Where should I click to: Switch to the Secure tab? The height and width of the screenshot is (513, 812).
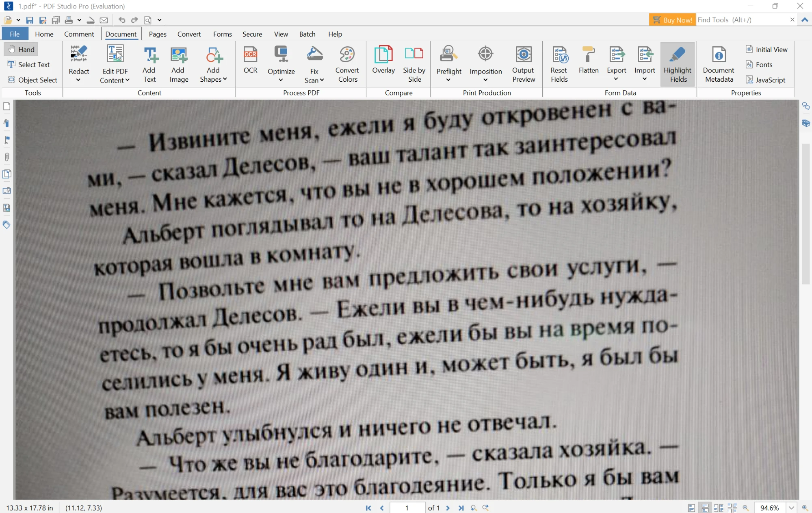click(x=252, y=34)
